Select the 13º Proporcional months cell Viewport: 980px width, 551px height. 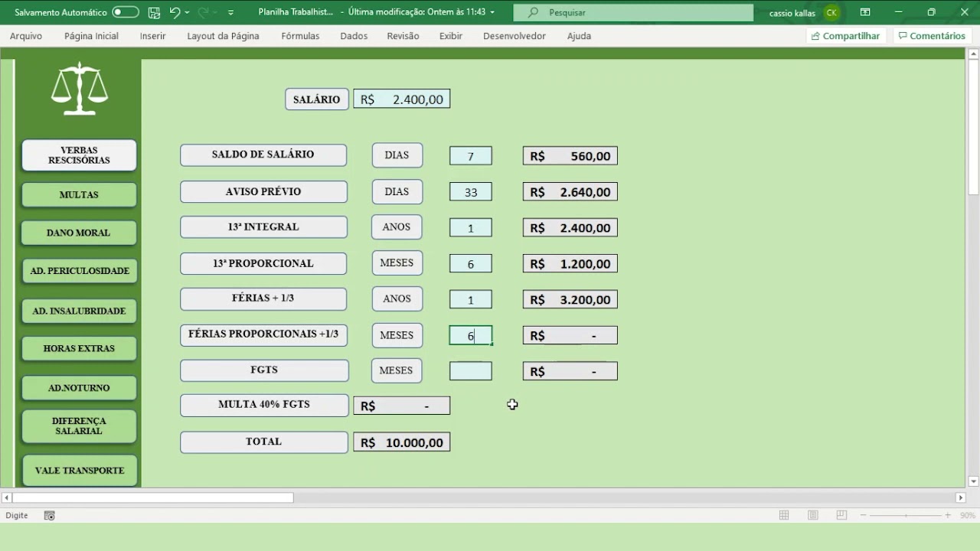(471, 264)
